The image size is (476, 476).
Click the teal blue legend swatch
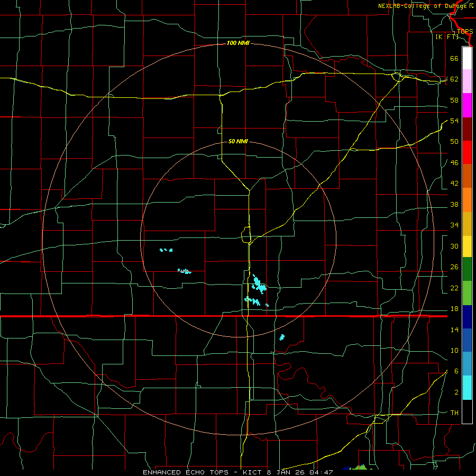[467, 364]
